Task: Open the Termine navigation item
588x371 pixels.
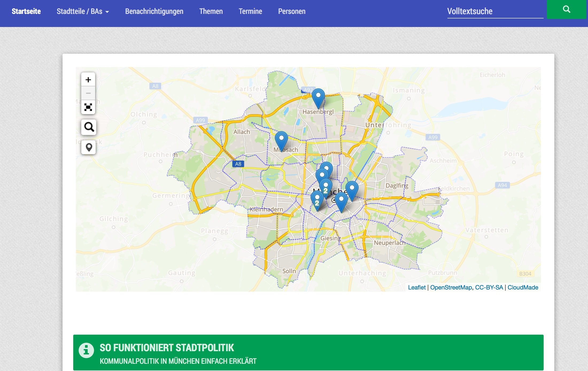Action: (x=250, y=11)
